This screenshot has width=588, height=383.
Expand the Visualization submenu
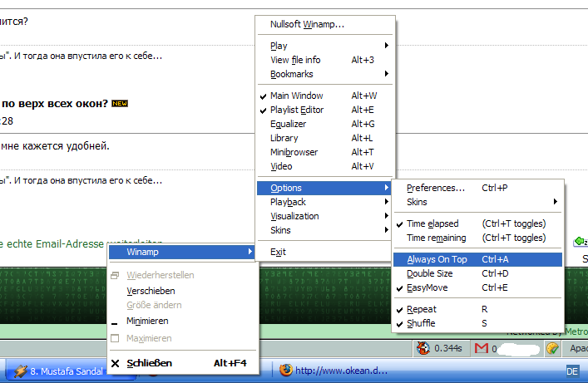click(324, 216)
